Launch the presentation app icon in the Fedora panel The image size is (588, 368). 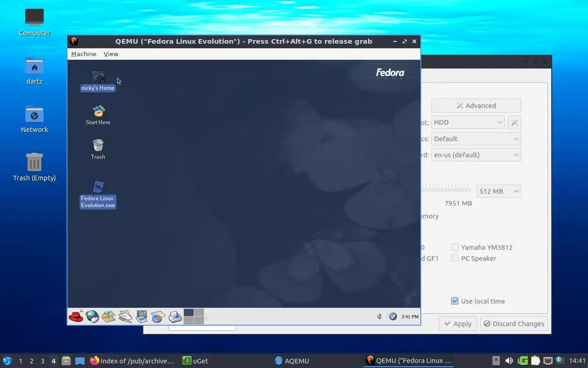(141, 316)
